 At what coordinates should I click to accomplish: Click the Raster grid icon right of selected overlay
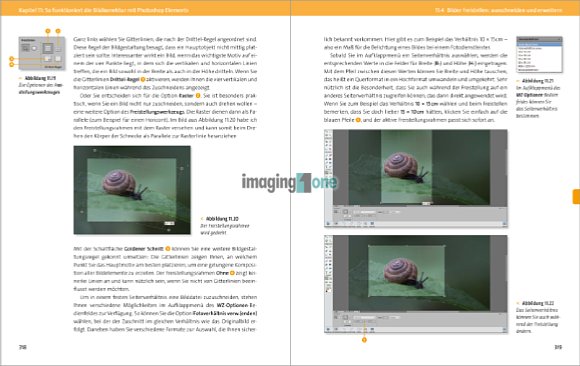click(x=58, y=50)
